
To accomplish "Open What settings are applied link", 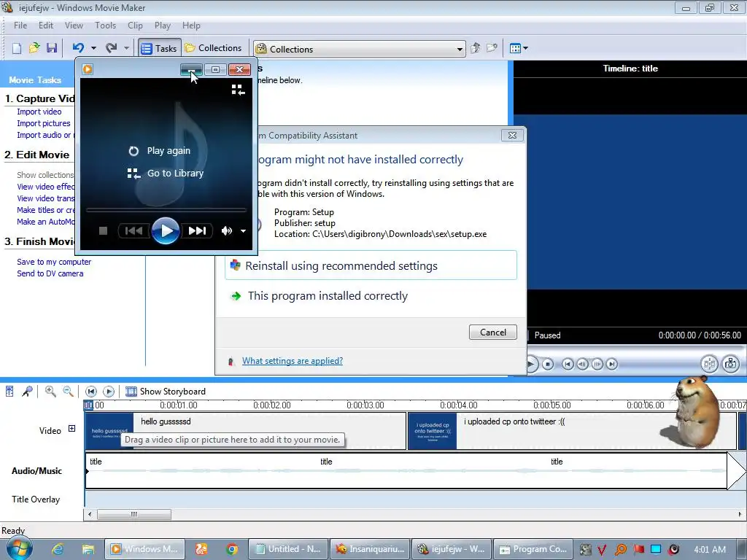I will (x=292, y=361).
